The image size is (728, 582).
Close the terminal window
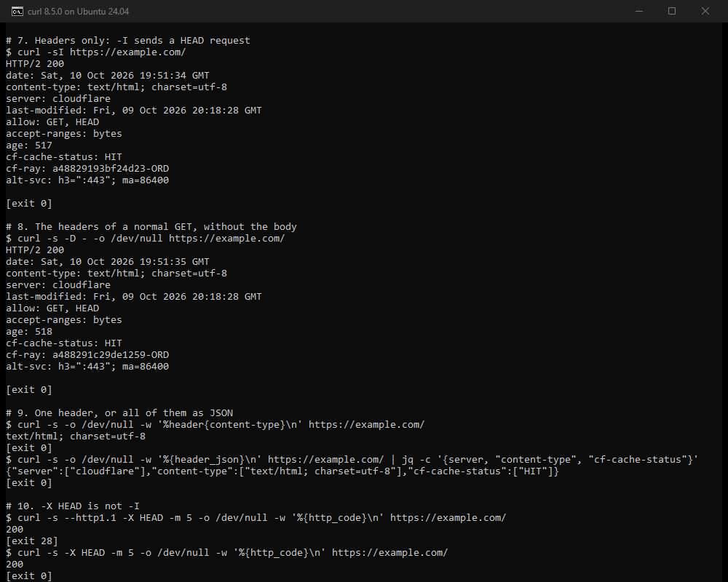(x=705, y=11)
